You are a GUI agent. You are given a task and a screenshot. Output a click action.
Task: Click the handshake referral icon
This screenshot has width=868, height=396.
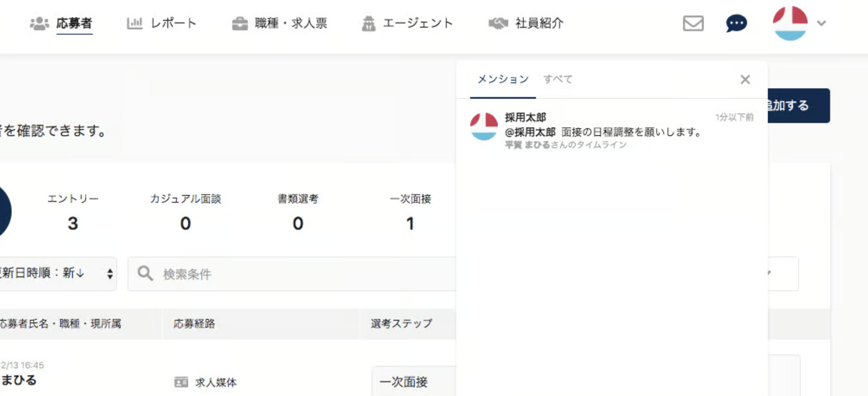coord(498,23)
